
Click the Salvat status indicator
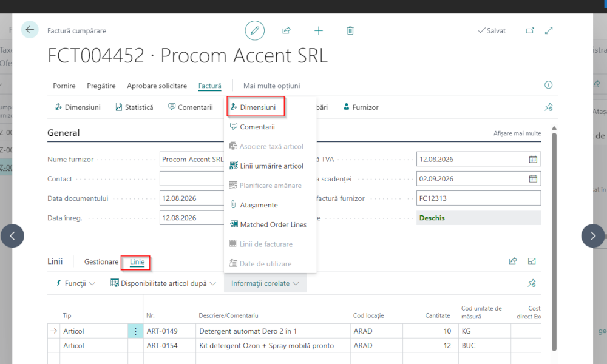tap(492, 30)
